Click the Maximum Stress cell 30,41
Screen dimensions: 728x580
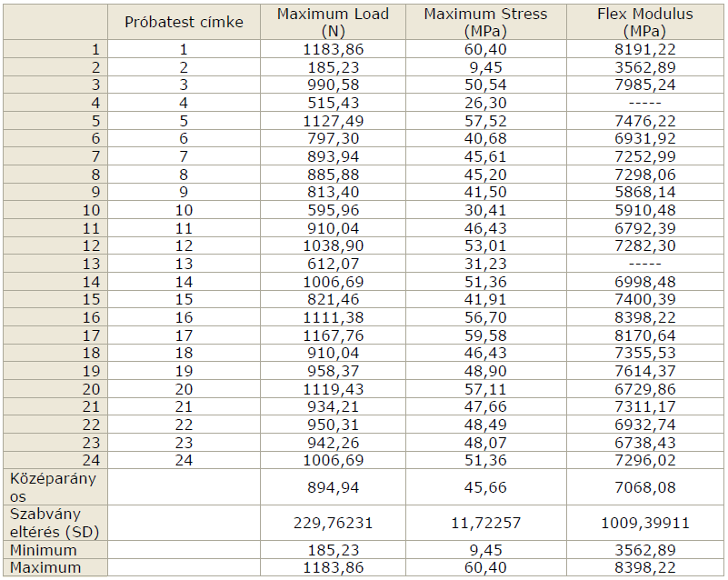485,210
